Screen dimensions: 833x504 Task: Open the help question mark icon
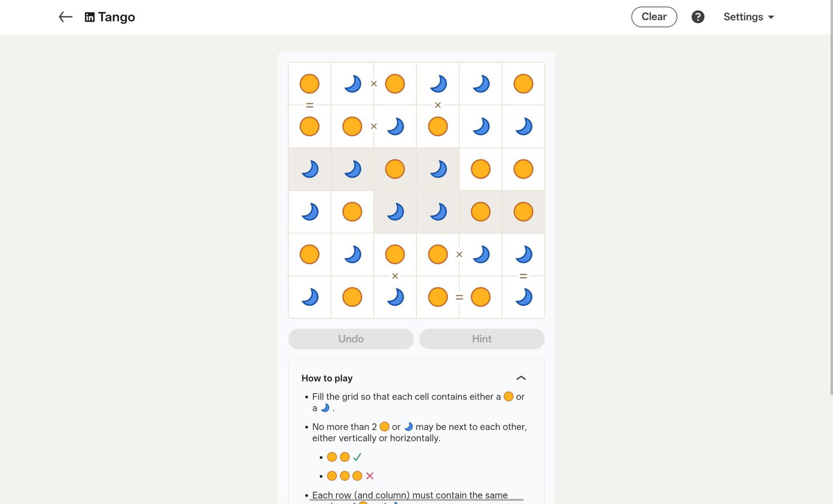tap(698, 17)
